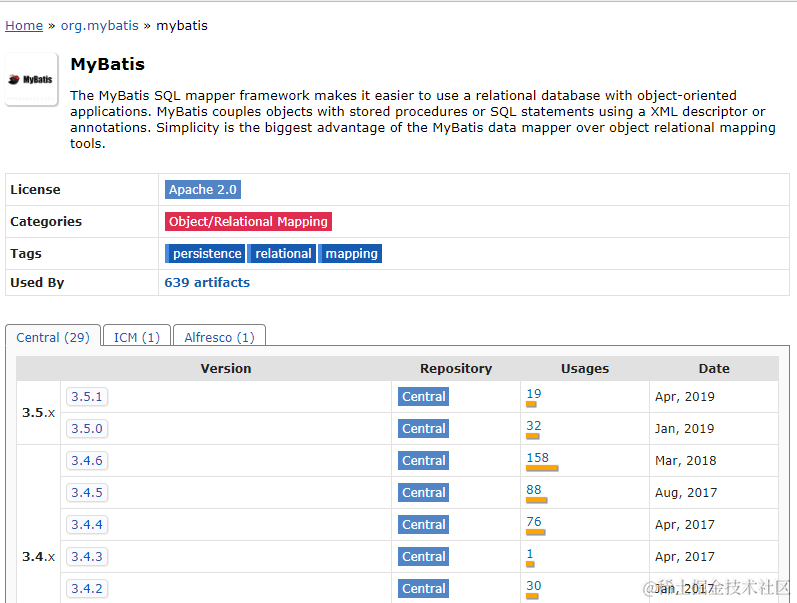
Task: Click the Categories row label
Action: (46, 222)
